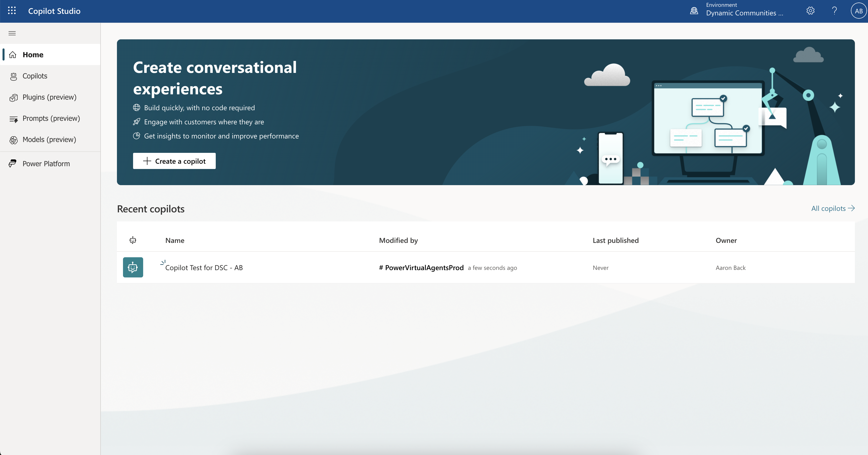Image resolution: width=868 pixels, height=455 pixels.
Task: Go to Copilots in the sidebar
Action: (50, 76)
